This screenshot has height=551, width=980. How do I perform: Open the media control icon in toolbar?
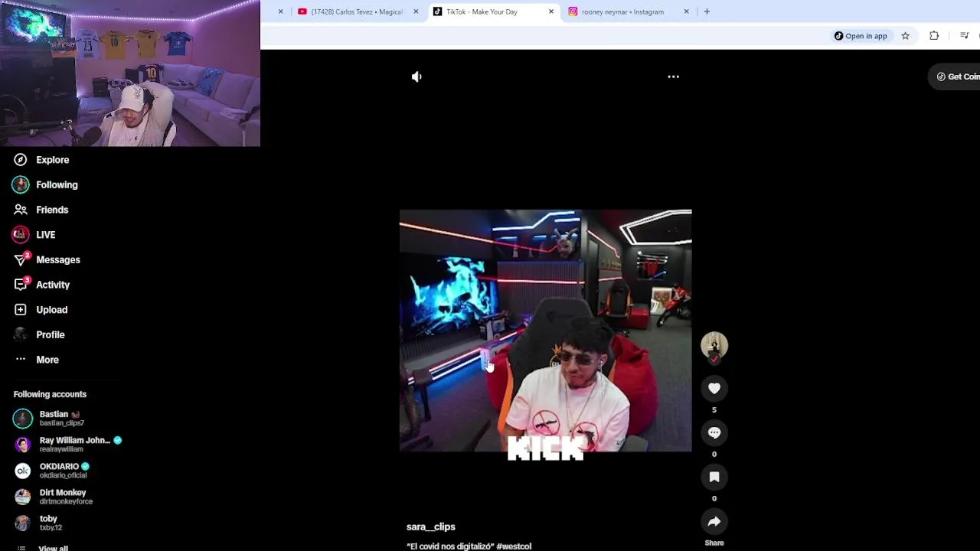click(x=965, y=36)
